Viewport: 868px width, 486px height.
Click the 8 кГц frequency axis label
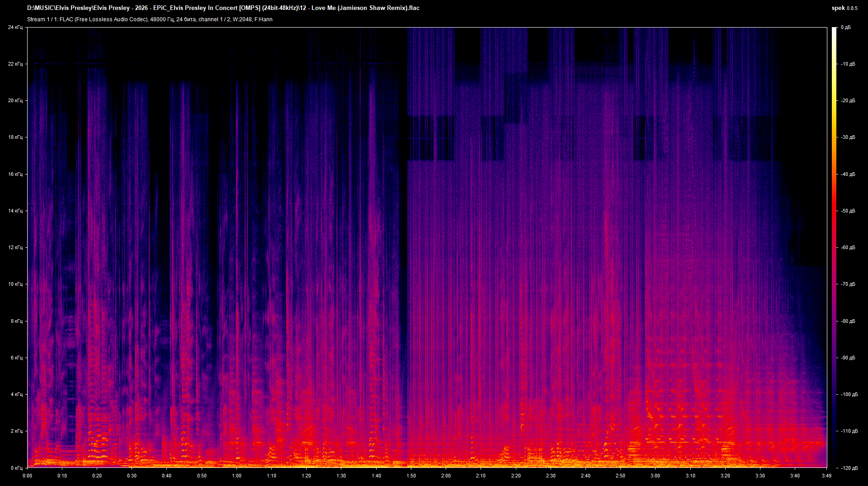(x=16, y=321)
